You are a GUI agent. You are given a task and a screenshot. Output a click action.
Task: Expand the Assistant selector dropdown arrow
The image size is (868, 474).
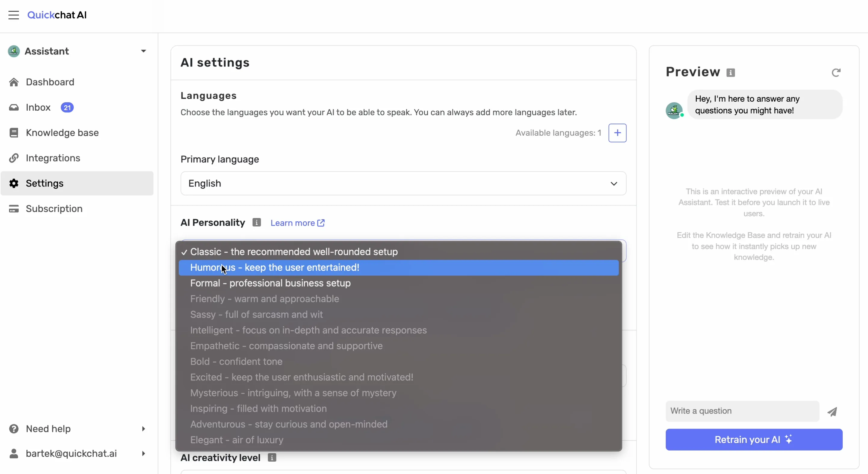click(x=143, y=51)
